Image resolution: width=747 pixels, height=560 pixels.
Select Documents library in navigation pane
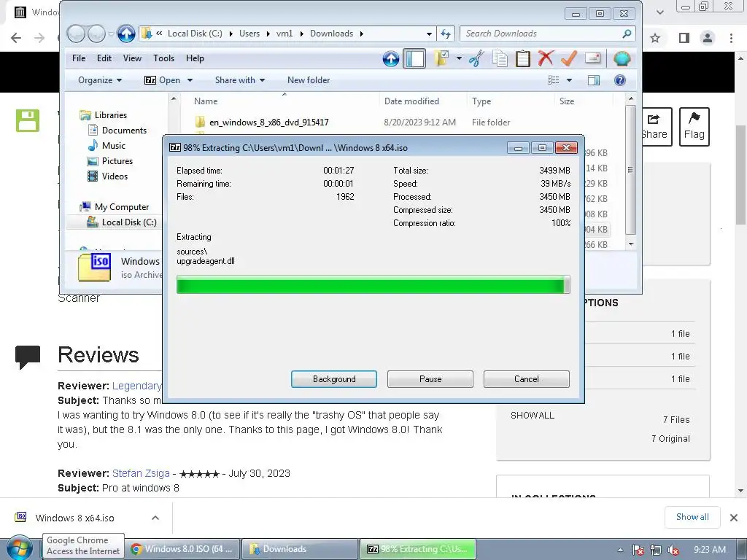point(124,130)
